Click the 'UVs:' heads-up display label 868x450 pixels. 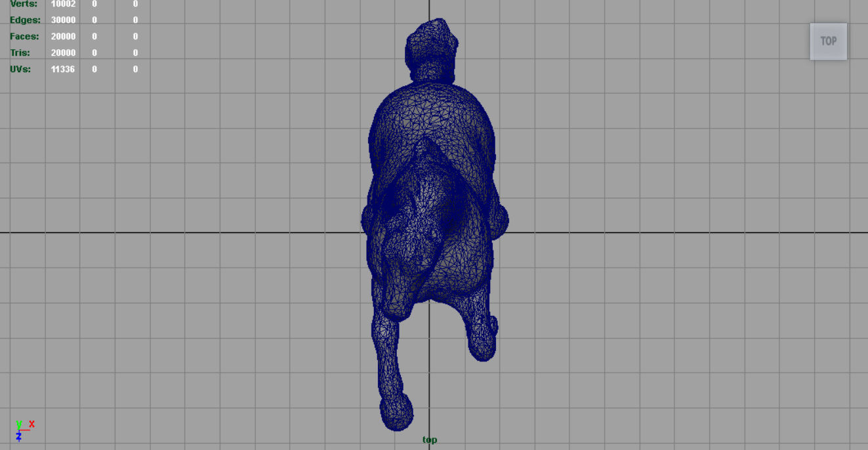point(20,70)
